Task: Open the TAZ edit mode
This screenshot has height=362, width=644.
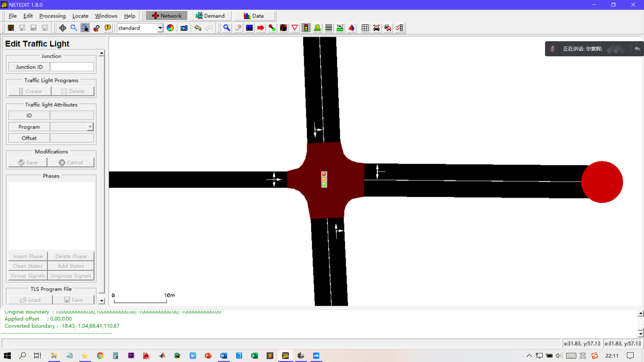Action: [340, 28]
